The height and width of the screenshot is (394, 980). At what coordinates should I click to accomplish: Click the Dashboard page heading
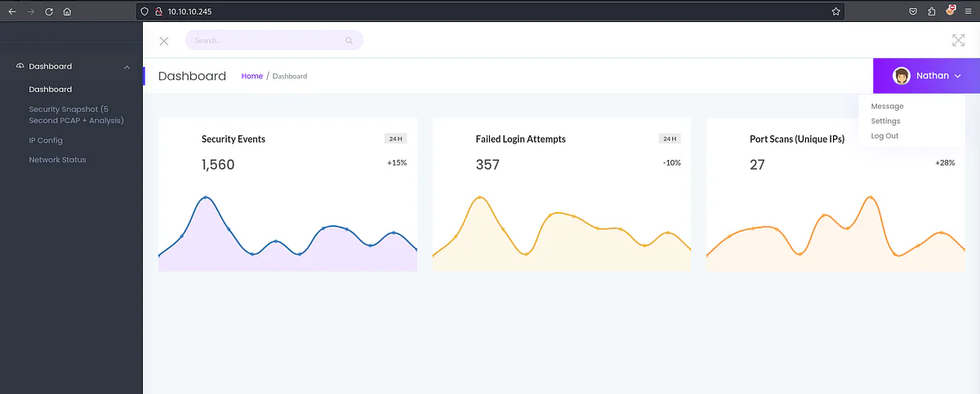point(192,76)
